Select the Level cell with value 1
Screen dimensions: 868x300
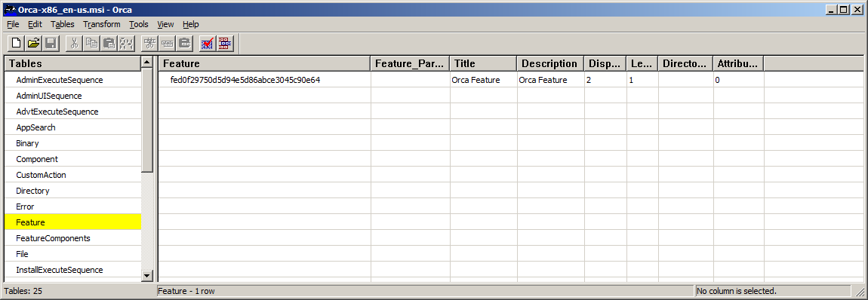pyautogui.click(x=642, y=80)
